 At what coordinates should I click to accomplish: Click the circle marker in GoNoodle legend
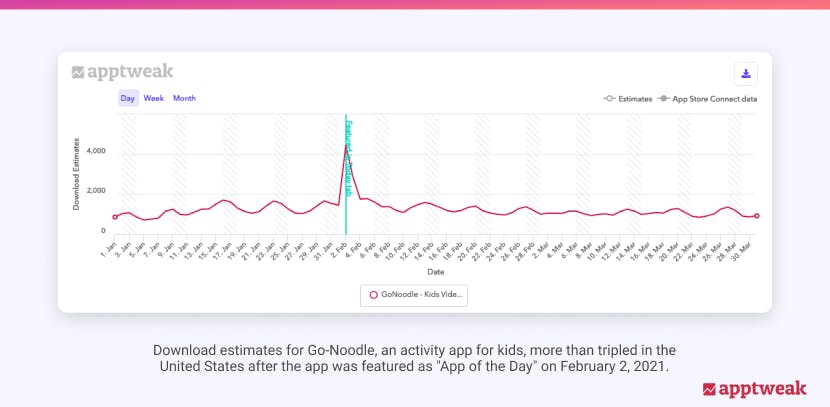(x=374, y=294)
